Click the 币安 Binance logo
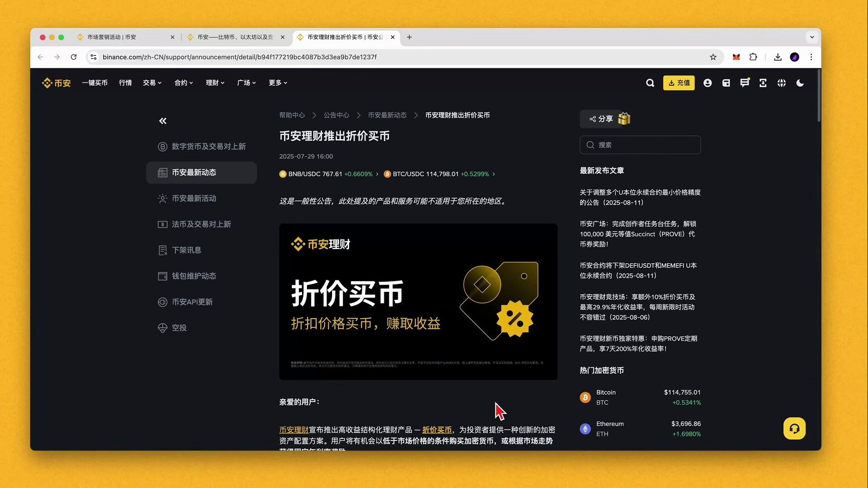The height and width of the screenshot is (488, 868). 56,83
